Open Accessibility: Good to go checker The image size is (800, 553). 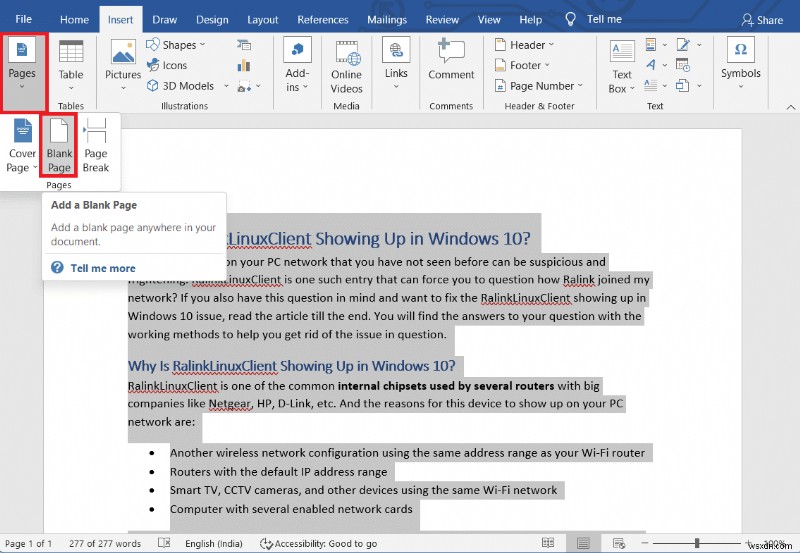click(x=319, y=543)
